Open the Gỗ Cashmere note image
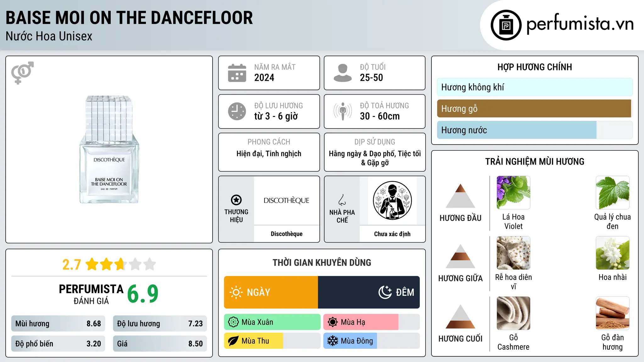This screenshot has height=362, width=644. [x=514, y=313]
